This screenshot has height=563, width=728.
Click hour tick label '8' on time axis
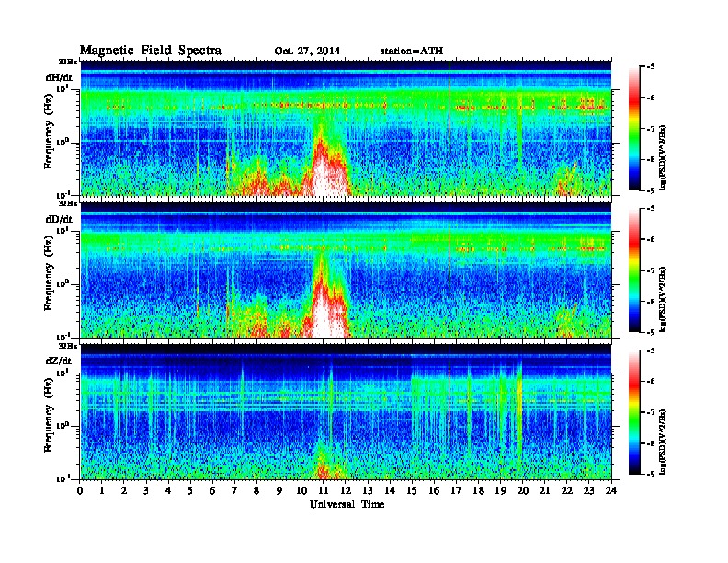tap(257, 491)
